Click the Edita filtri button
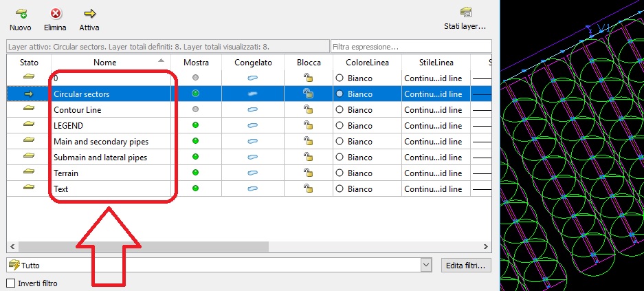644x291 pixels. click(465, 265)
